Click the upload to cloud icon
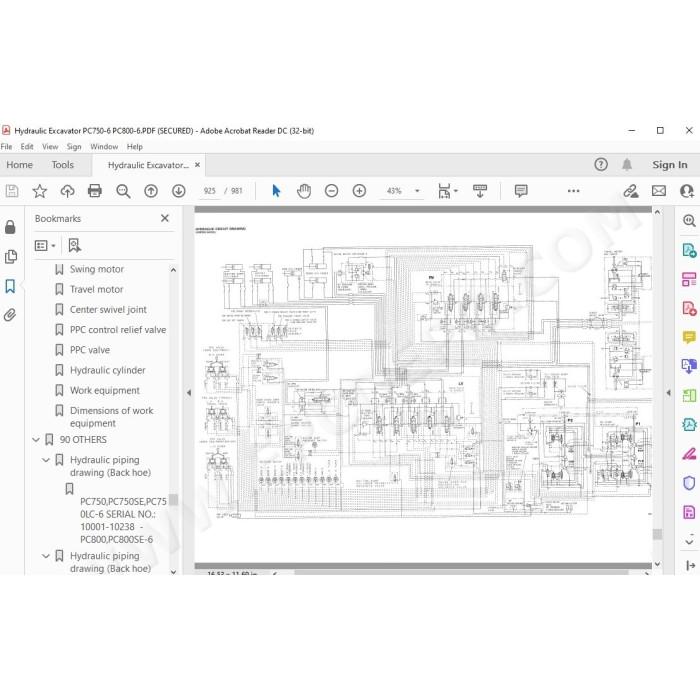 67,191
